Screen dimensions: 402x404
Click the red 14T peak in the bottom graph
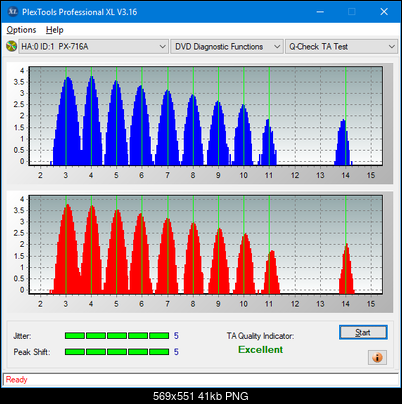[347, 269]
